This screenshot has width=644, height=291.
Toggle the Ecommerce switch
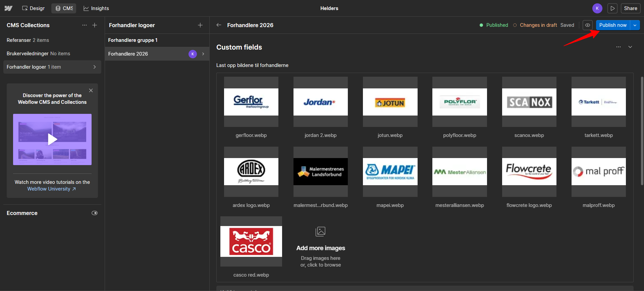coord(95,213)
